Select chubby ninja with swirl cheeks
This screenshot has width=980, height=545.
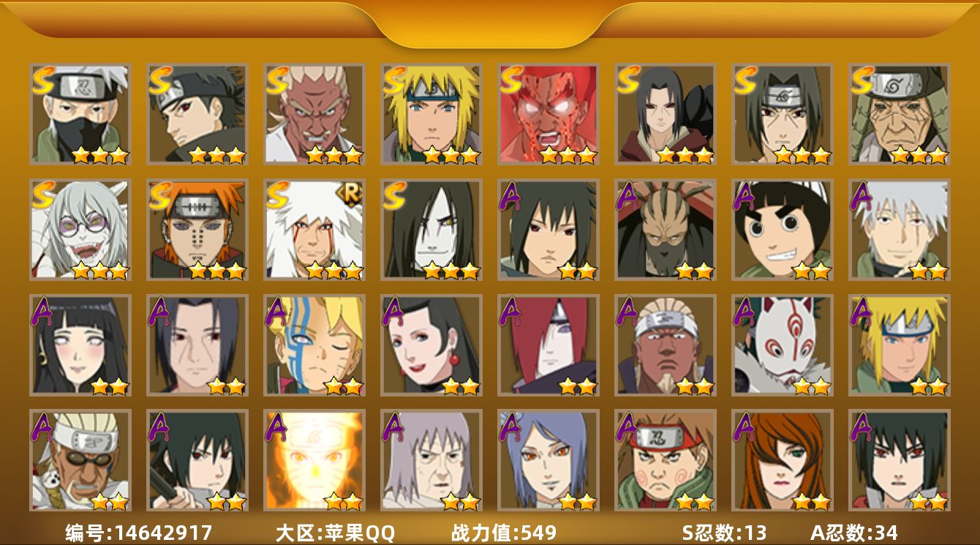[665, 461]
